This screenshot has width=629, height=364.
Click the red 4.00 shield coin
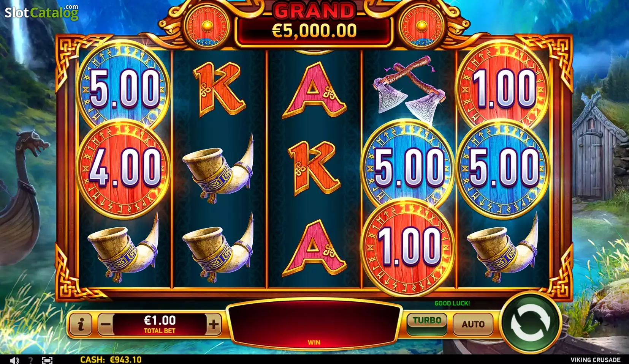124,168
